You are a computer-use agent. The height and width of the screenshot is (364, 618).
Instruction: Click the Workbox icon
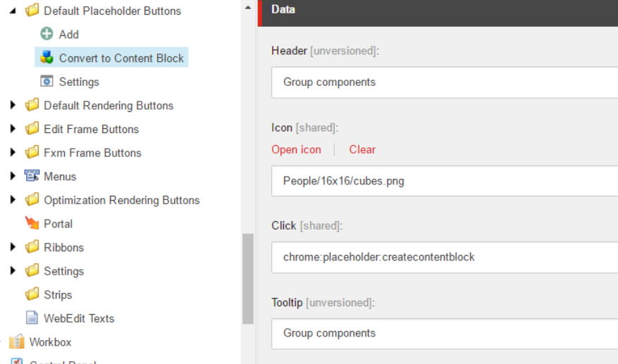pyautogui.click(x=16, y=341)
